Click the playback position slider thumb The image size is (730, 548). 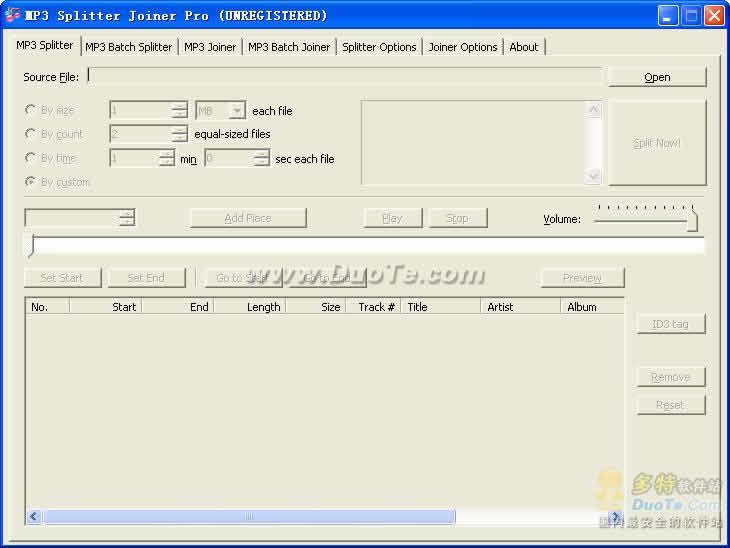31,246
